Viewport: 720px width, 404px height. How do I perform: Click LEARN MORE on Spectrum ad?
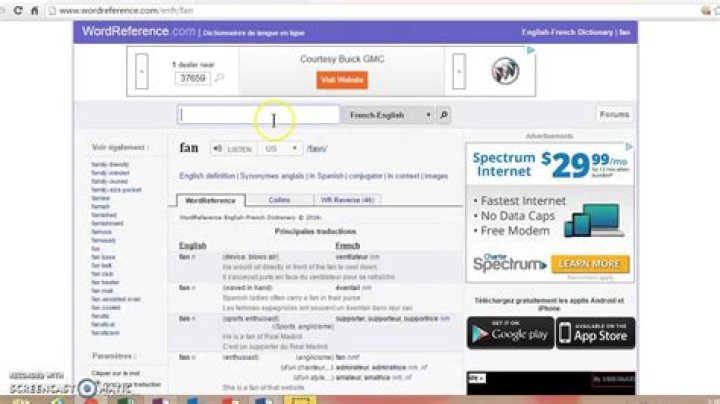click(590, 264)
